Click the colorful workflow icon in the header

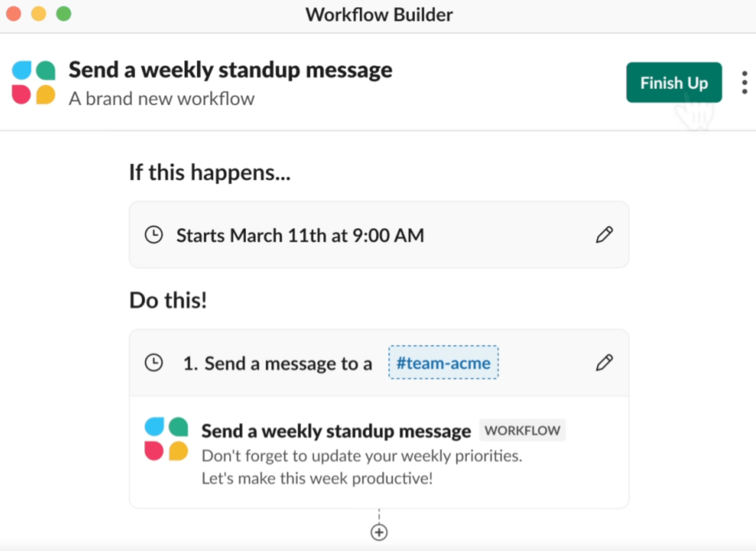pos(34,82)
